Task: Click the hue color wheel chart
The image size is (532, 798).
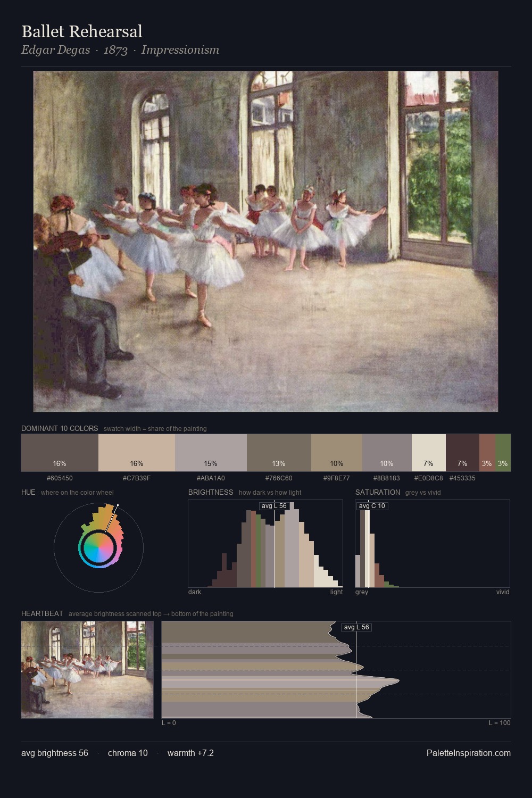Action: 98,547
